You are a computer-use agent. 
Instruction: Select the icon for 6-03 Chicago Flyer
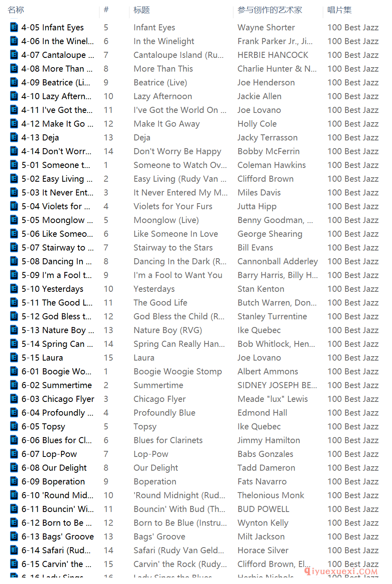[14, 399]
